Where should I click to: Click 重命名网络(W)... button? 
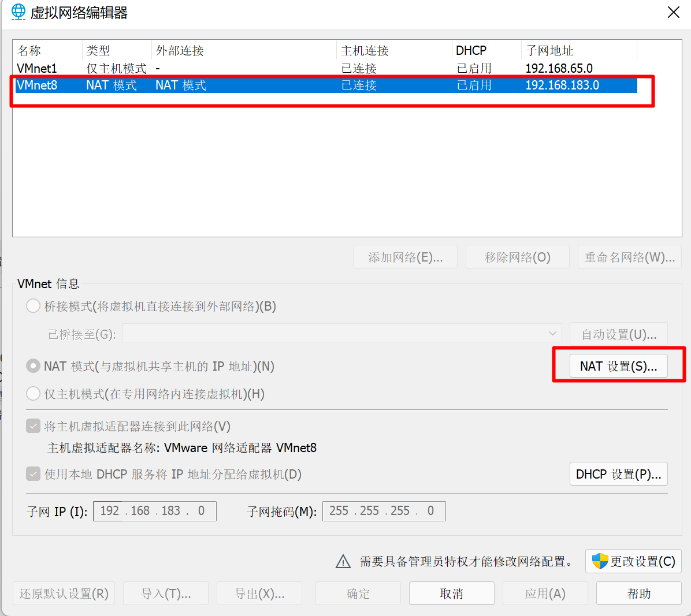[630, 257]
